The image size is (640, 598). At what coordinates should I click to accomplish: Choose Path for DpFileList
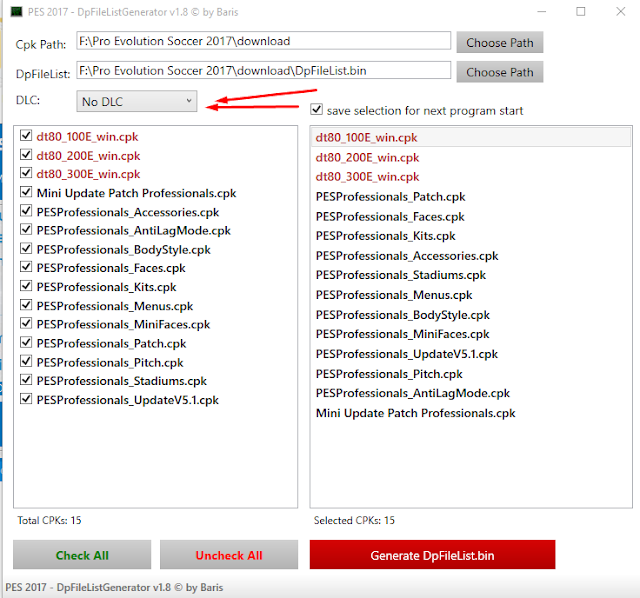tap(500, 72)
